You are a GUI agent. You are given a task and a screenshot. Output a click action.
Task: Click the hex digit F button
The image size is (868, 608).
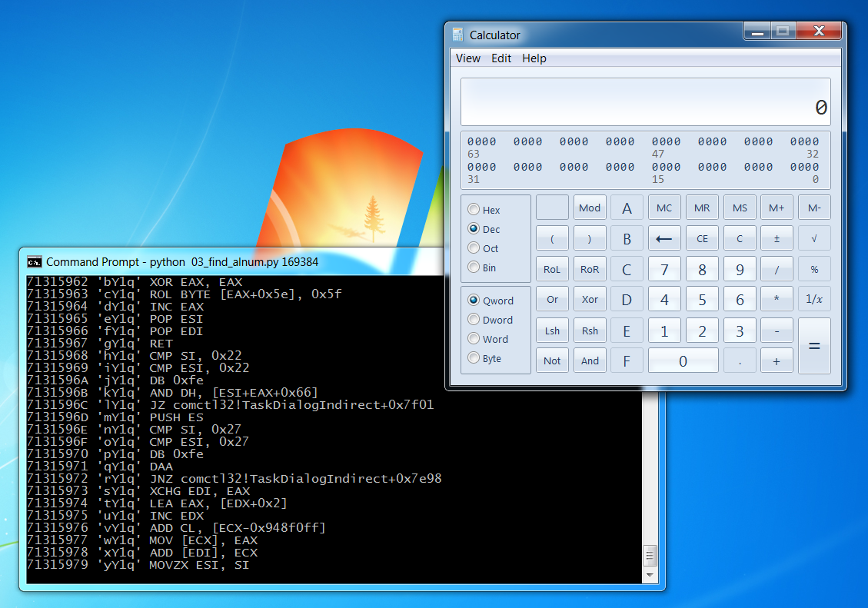[x=626, y=360]
